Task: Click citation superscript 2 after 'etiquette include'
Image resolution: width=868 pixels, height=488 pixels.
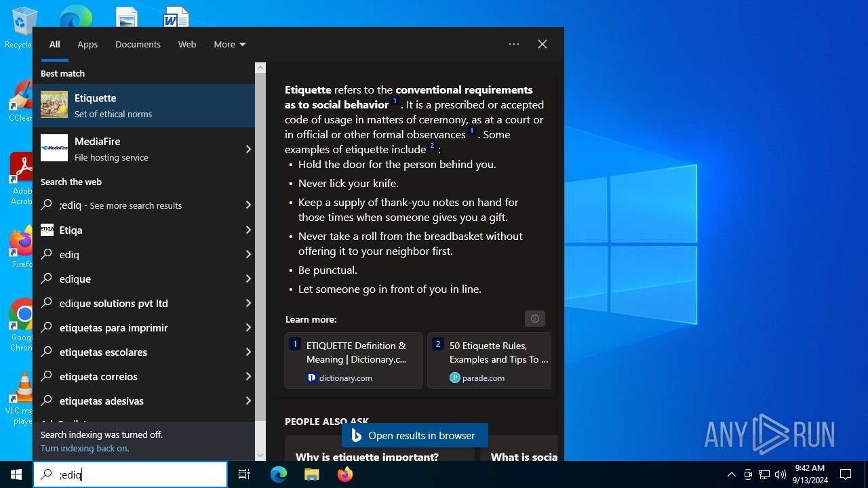Action: 432,146
